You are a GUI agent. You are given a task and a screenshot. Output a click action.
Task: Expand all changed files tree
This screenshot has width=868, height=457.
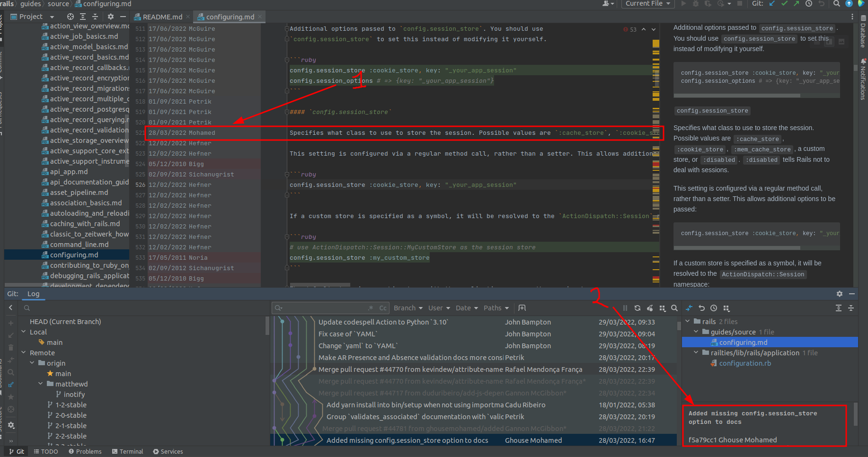[x=839, y=308]
